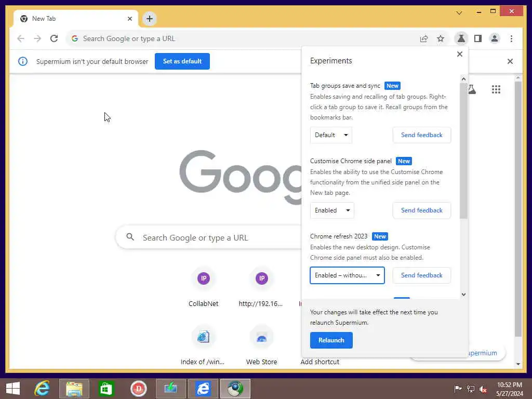This screenshot has height=399, width=532.
Task: Open the Web Store shortcut
Action: tap(261, 345)
